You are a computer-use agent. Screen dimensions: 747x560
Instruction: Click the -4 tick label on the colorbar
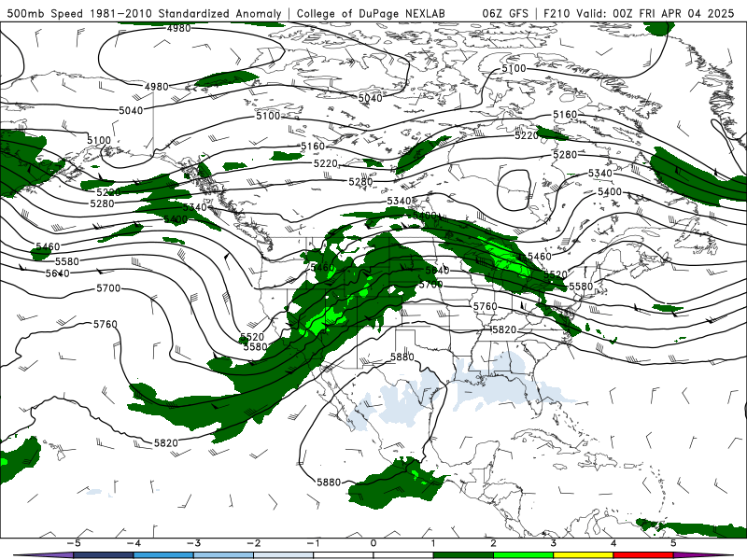tap(134, 543)
